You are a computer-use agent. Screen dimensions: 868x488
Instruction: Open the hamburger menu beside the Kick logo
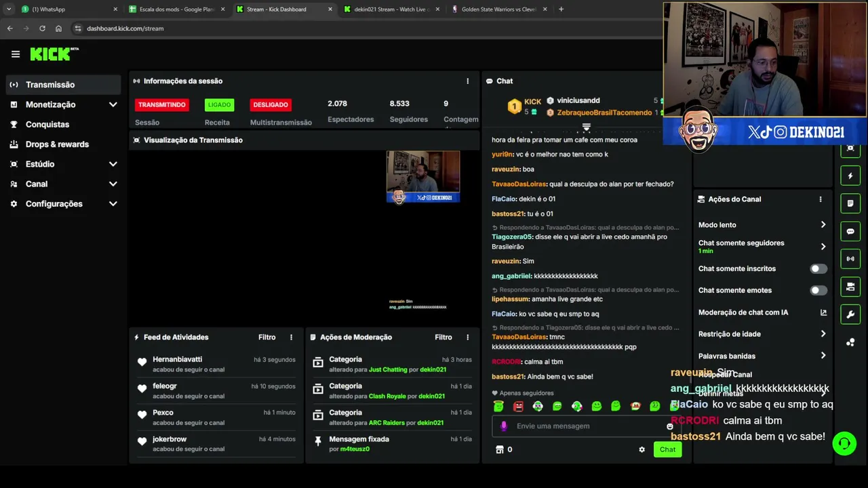16,54
